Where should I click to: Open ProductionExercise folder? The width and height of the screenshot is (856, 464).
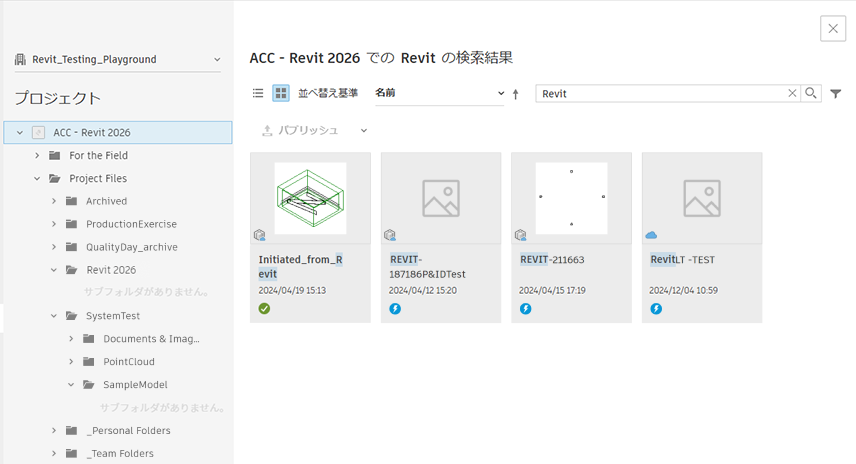(x=132, y=224)
